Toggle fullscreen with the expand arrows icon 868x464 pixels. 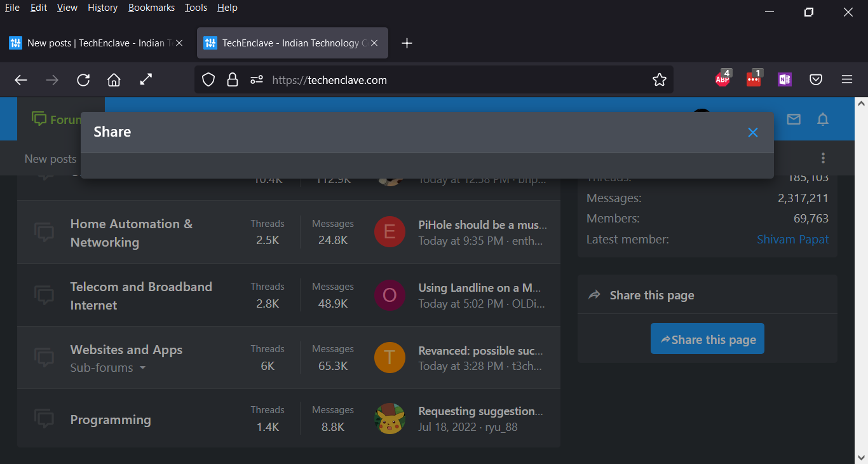click(x=146, y=79)
